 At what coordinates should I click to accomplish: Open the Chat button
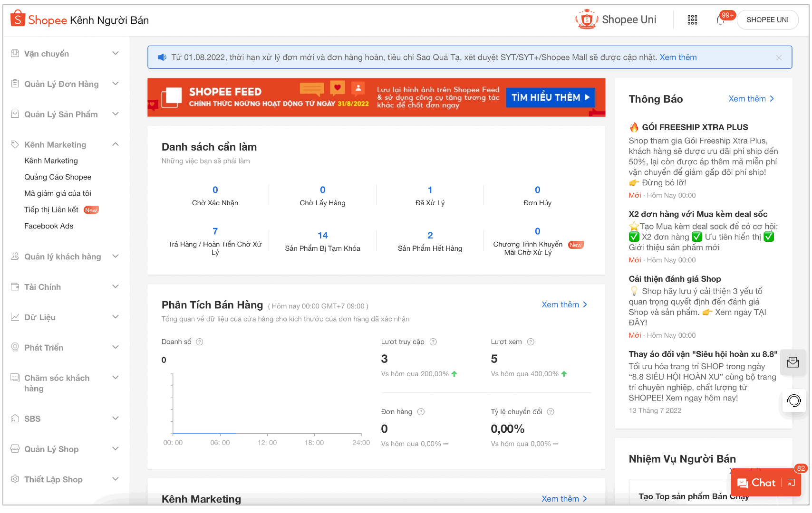[756, 483]
